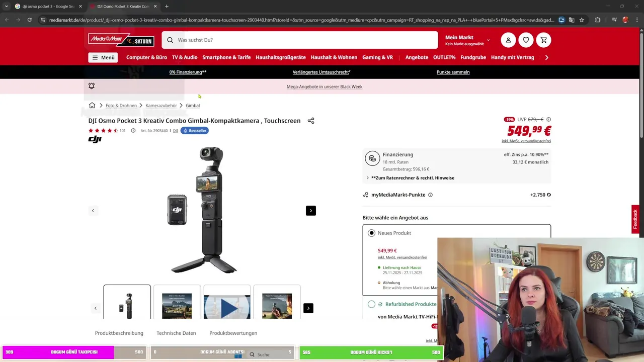
Task: Open Smartphone & Tarife category
Action: pyautogui.click(x=226, y=57)
